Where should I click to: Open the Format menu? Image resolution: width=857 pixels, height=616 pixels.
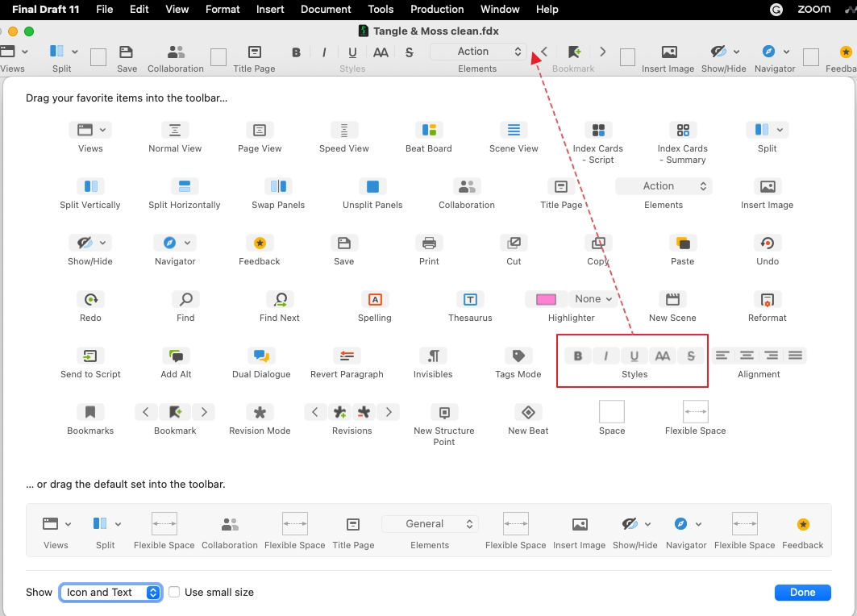click(223, 9)
